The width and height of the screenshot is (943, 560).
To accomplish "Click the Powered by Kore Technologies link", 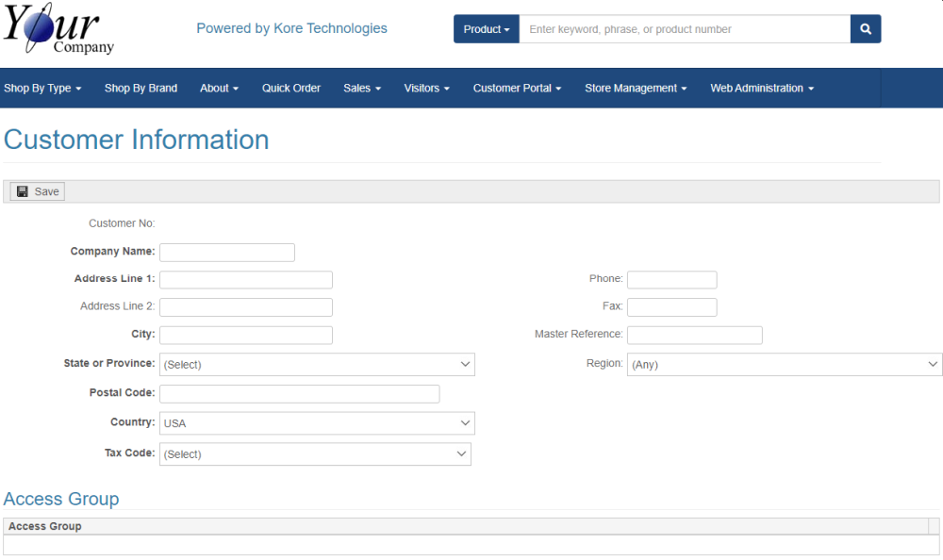I will [291, 28].
